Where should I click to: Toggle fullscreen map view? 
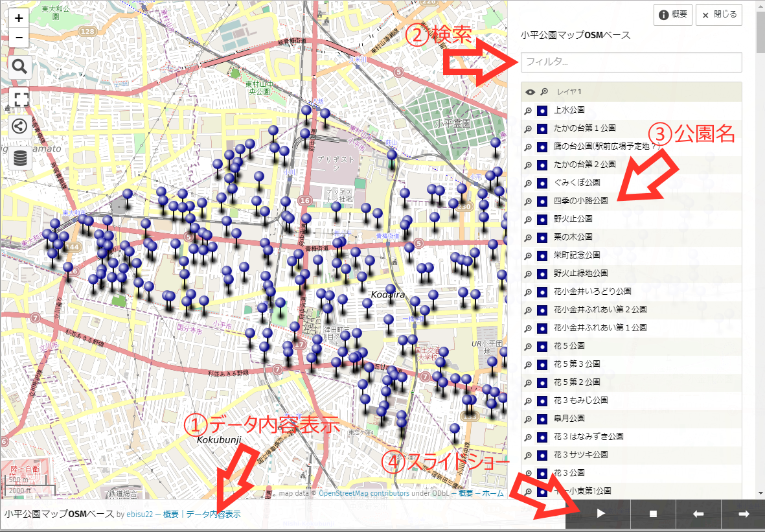click(x=19, y=98)
